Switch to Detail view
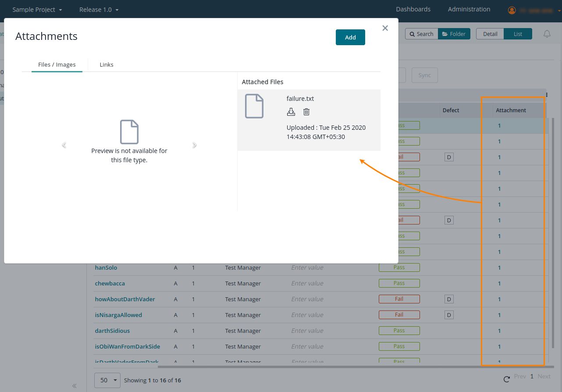This screenshot has height=392, width=562. tap(490, 34)
